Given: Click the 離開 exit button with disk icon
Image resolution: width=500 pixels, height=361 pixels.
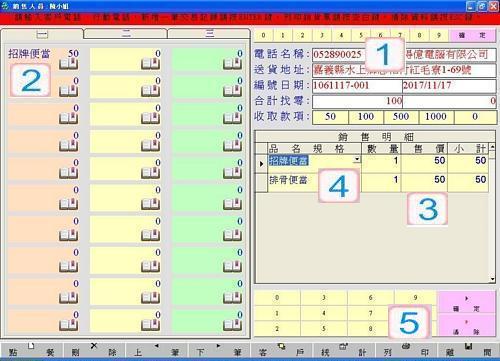Looking at the screenshot, I should click(x=468, y=350).
